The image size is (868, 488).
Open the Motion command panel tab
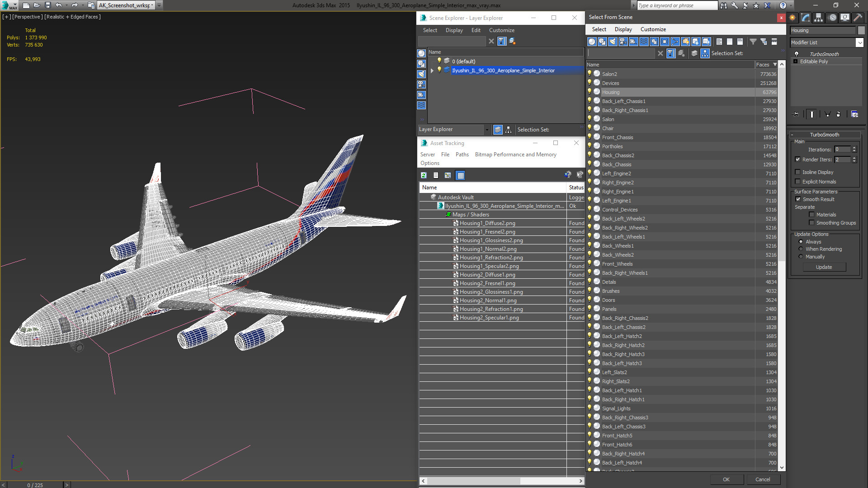tap(832, 18)
